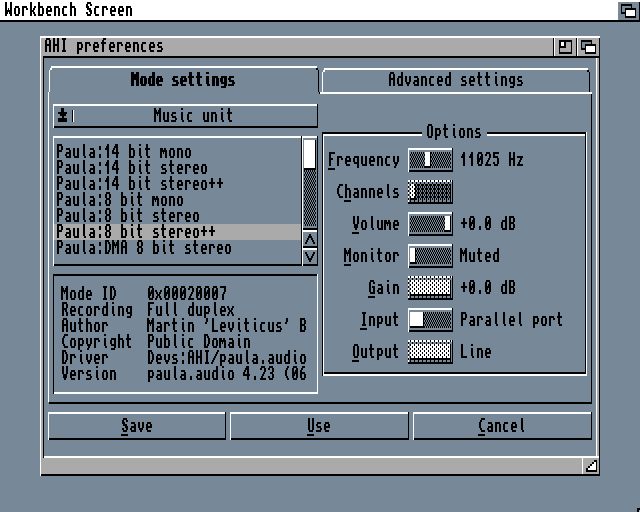Click the window resize gadget corner
This screenshot has height=512, width=640.
[590, 466]
